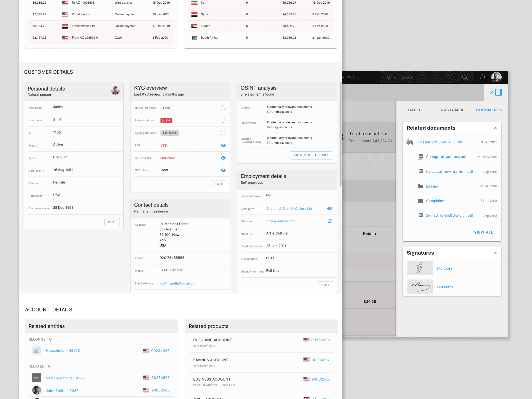The width and height of the screenshot is (532, 399).
Task: Click the user profile avatar
Action: click(x=496, y=77)
